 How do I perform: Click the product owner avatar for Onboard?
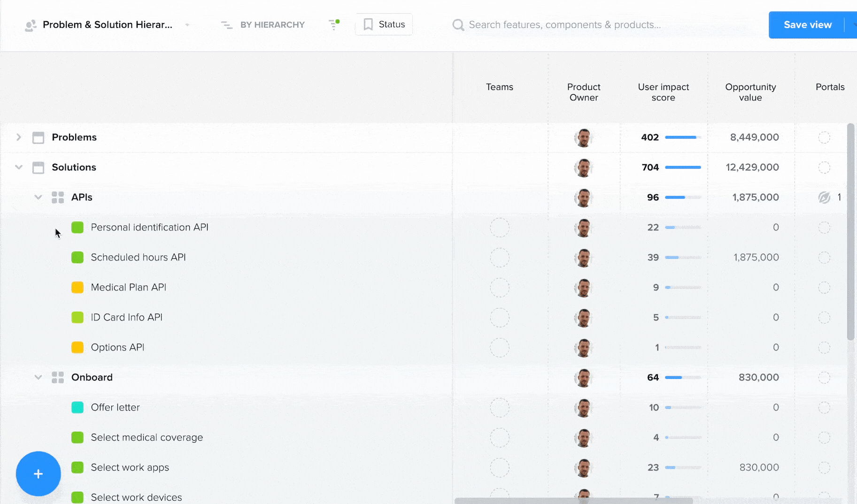pyautogui.click(x=584, y=378)
